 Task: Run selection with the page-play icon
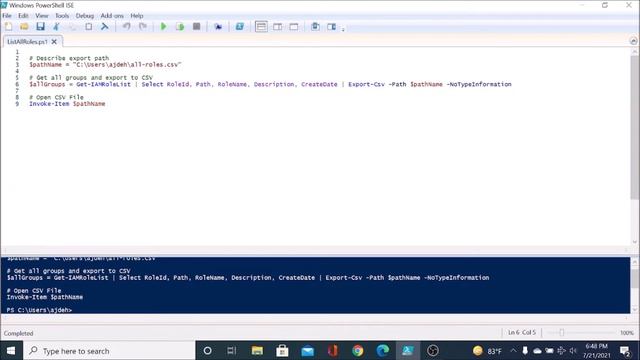point(180,27)
